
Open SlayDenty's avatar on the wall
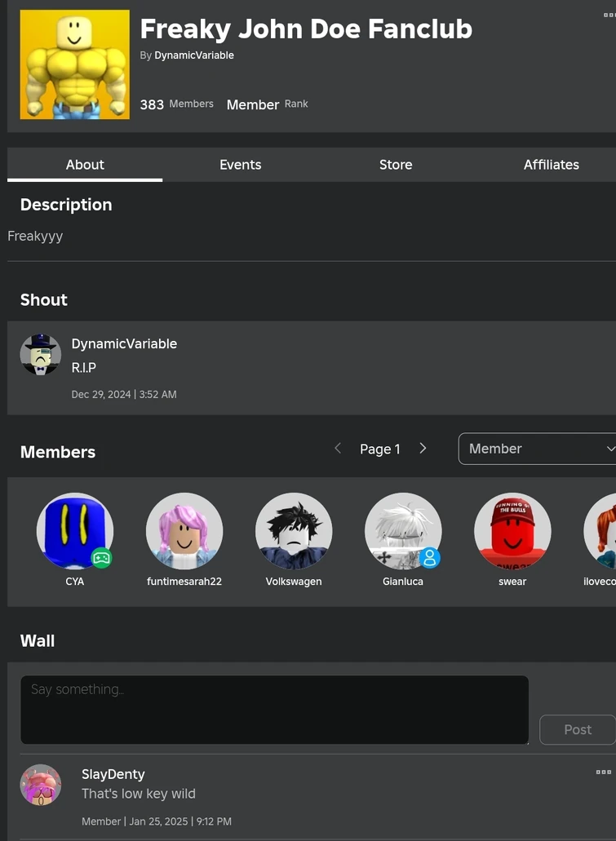point(40,785)
